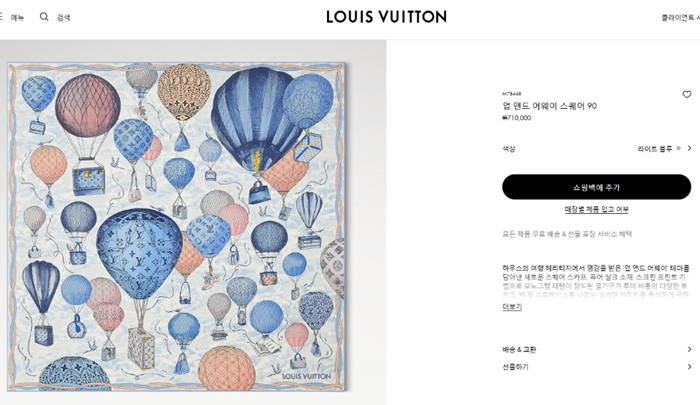Open the 메뉴 menu label
Viewport: 700px width, 405px height.
pos(17,17)
